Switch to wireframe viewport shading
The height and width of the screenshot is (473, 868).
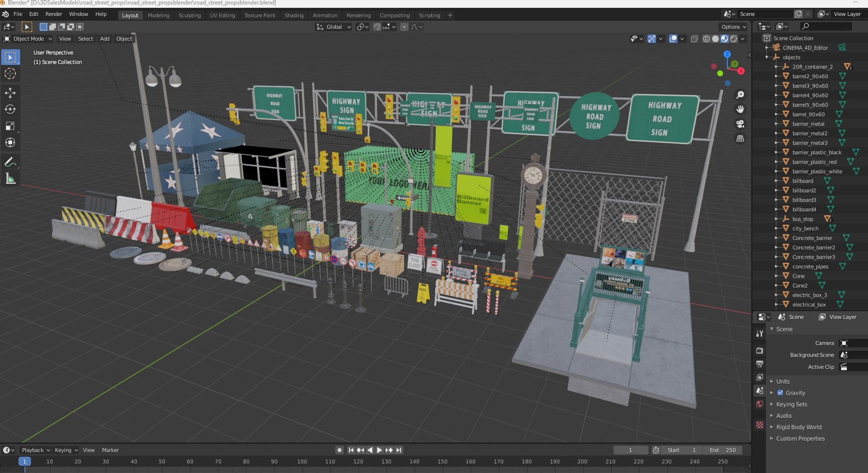[706, 39]
